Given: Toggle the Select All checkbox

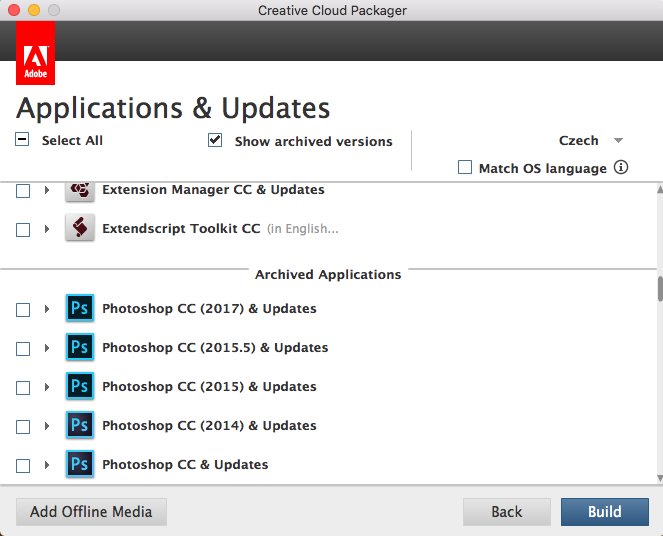Looking at the screenshot, I should tap(22, 139).
